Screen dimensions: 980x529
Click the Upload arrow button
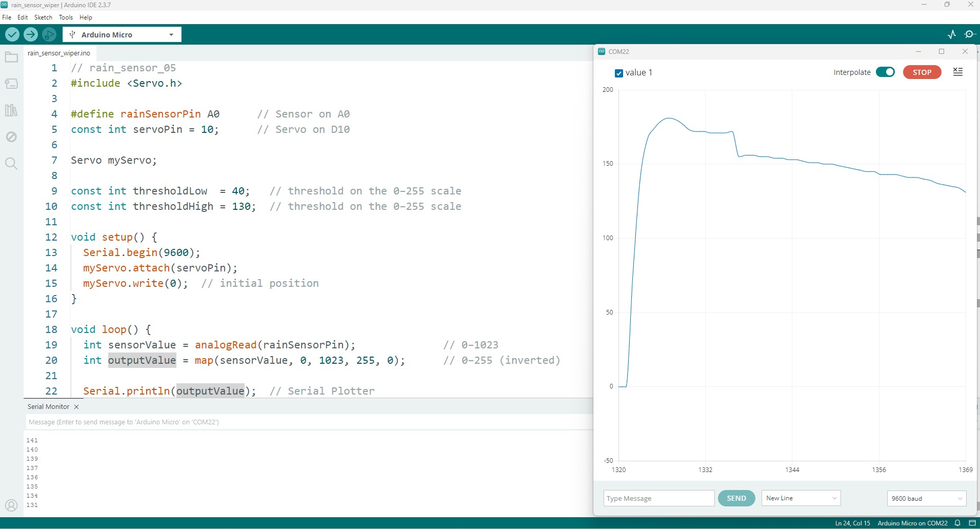[x=31, y=34]
